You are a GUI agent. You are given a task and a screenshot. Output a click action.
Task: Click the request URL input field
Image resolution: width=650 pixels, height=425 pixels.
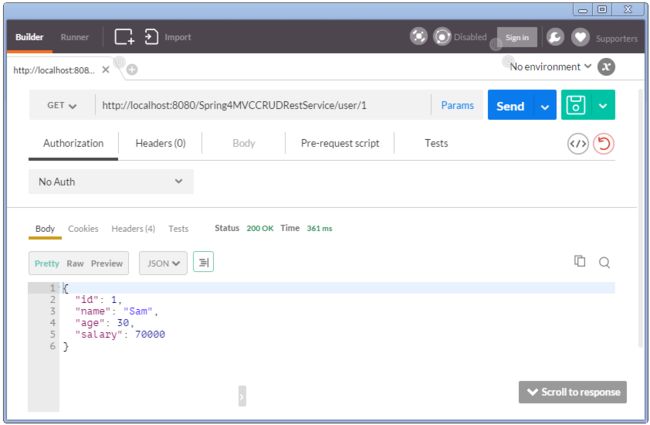[x=264, y=105]
